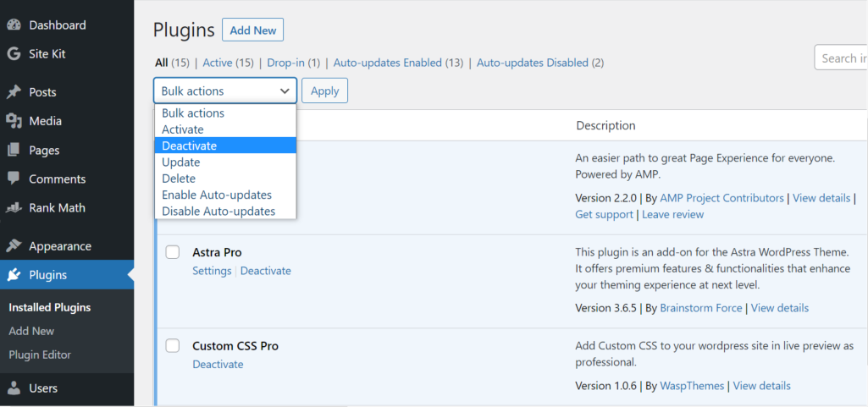Viewport: 868px width, 407px height.
Task: Open Users menu item
Action: tap(43, 388)
